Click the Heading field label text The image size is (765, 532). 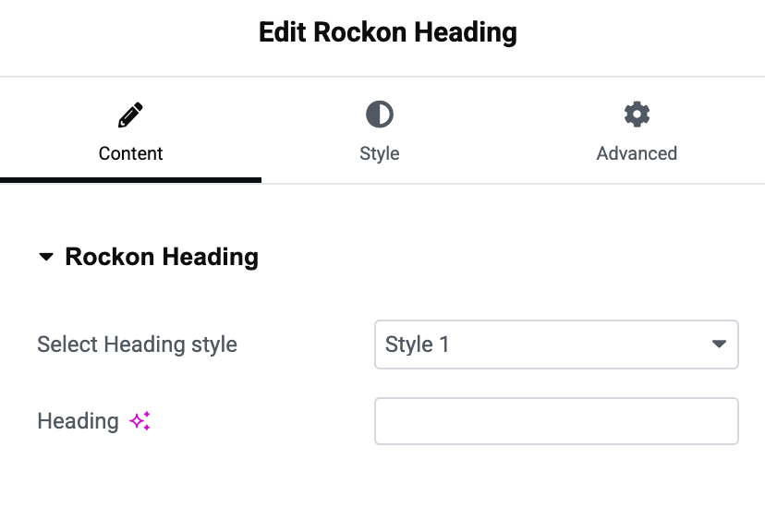78,421
